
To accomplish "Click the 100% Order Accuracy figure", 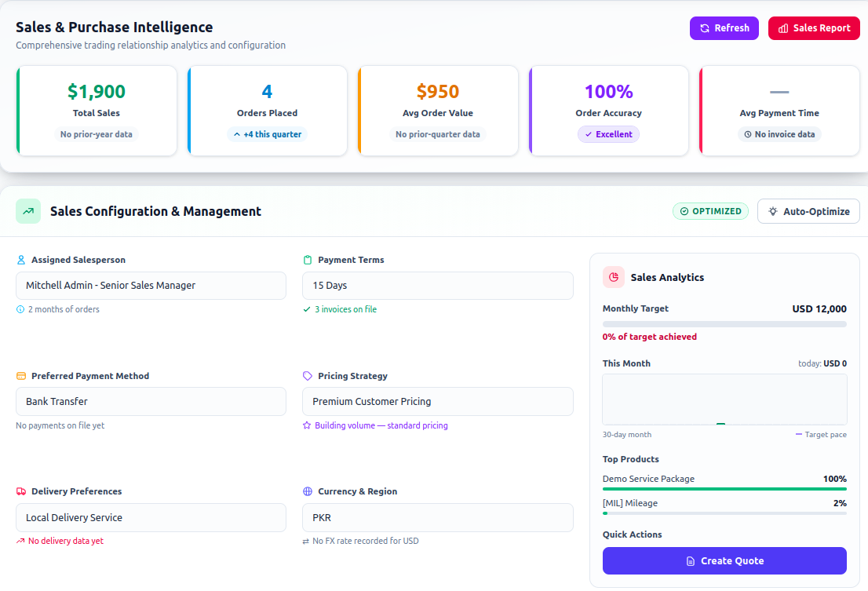I will click(x=608, y=91).
